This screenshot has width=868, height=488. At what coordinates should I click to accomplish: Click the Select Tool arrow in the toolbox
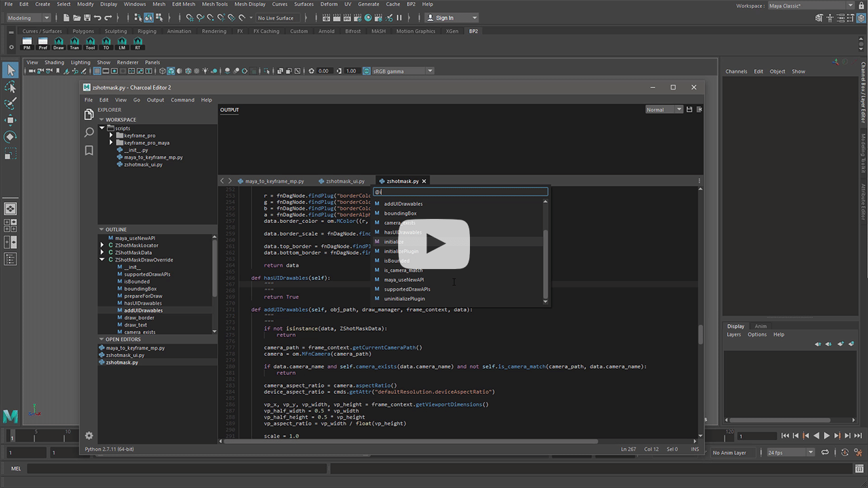[x=10, y=70]
